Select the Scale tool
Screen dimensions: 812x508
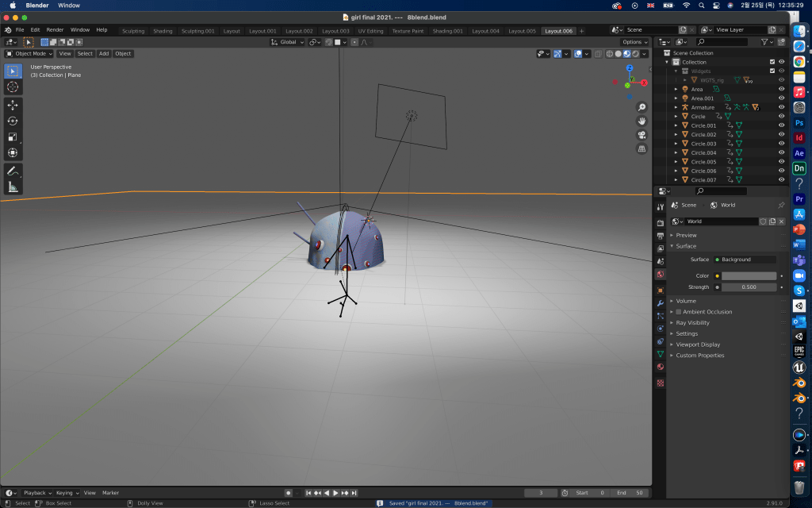pos(13,137)
